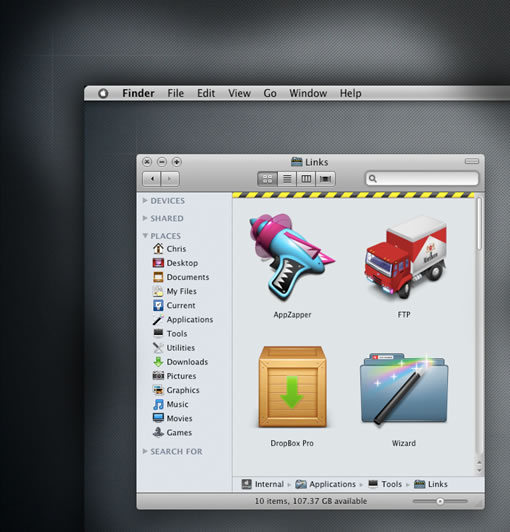Expand the SHARED section
Screen dimensions: 510x532
pos(145,218)
